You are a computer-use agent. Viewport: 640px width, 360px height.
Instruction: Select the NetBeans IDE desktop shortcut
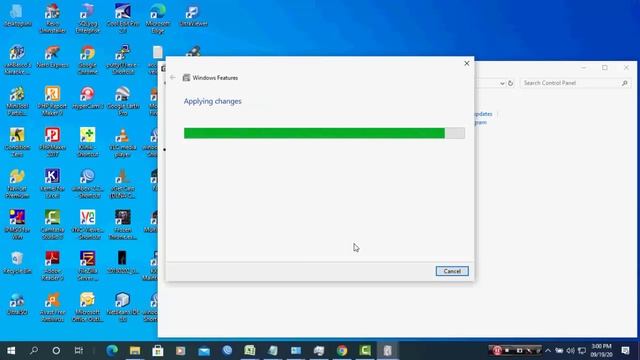tap(122, 307)
